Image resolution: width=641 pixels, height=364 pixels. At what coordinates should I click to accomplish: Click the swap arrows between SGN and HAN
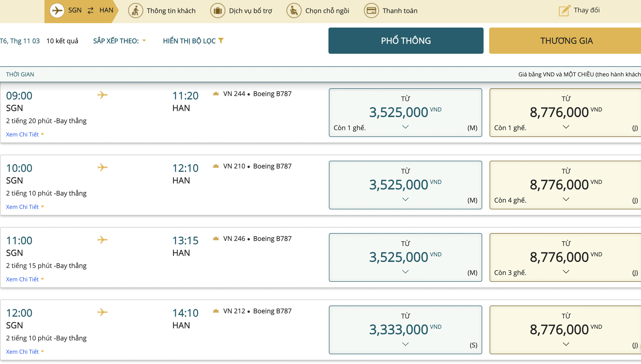[91, 11]
